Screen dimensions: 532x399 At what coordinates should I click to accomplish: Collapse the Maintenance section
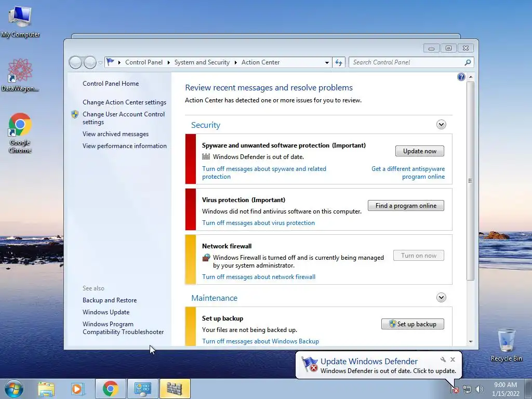pos(441,298)
